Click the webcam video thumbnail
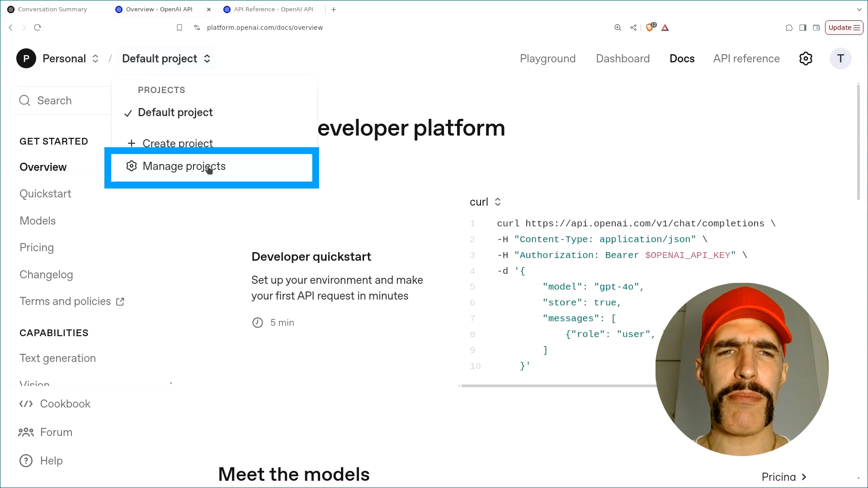The width and height of the screenshot is (868, 488). point(742,369)
